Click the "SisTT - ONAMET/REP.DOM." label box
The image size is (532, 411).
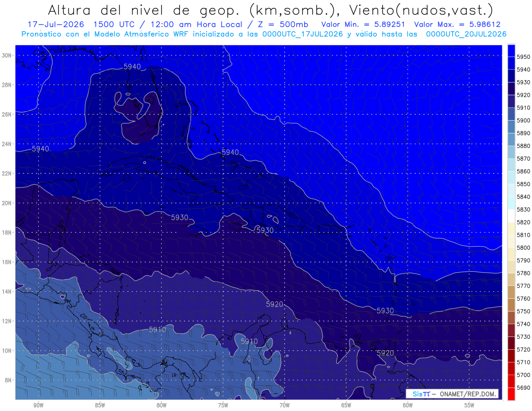pos(452,394)
